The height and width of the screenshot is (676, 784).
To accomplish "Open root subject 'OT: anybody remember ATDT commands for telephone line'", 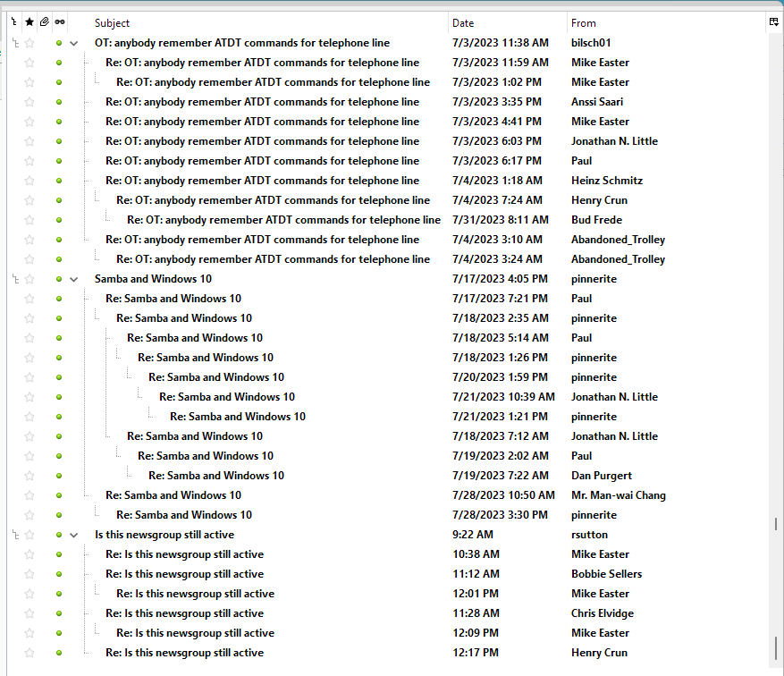I will [x=242, y=43].
